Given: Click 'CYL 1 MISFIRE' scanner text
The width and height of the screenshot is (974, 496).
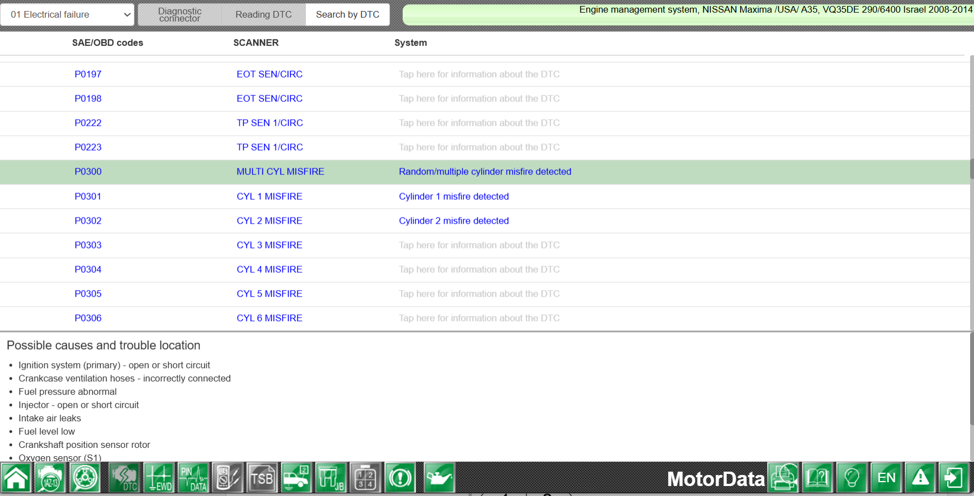Looking at the screenshot, I should tap(269, 196).
